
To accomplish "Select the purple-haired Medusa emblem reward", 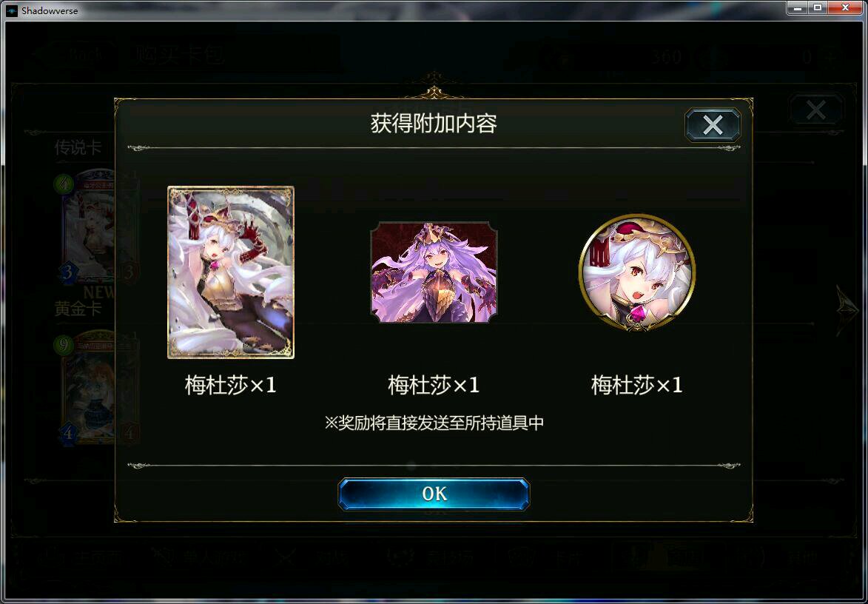I will tap(434, 272).
